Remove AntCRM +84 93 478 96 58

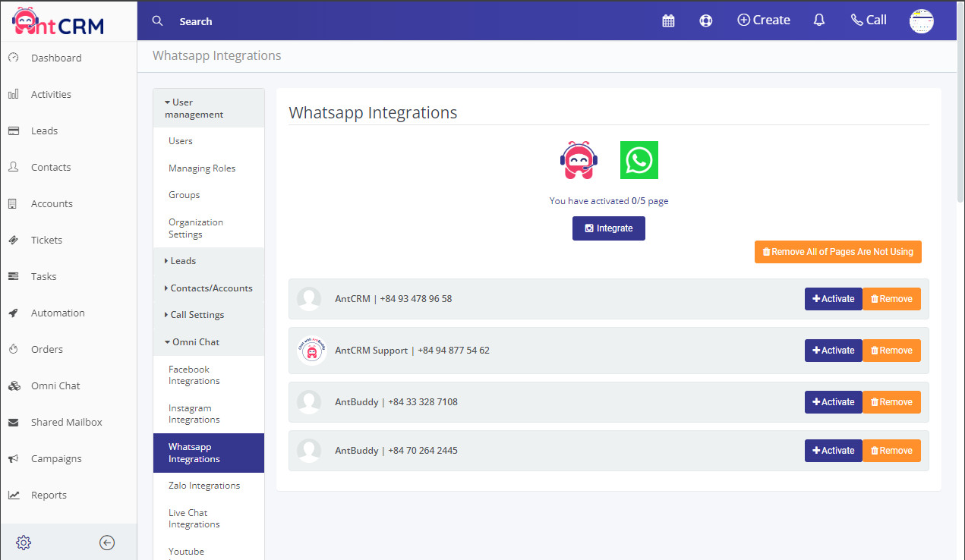click(891, 299)
